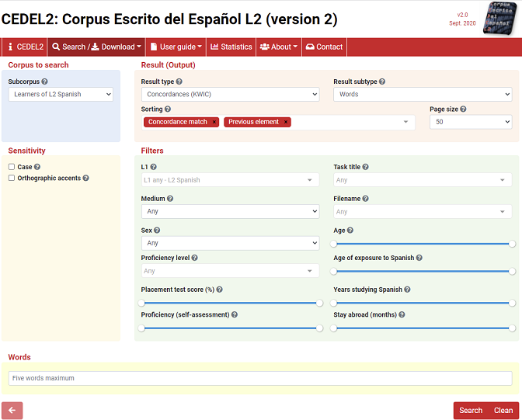Click the Words text input field
The image size is (522, 420).
260,378
